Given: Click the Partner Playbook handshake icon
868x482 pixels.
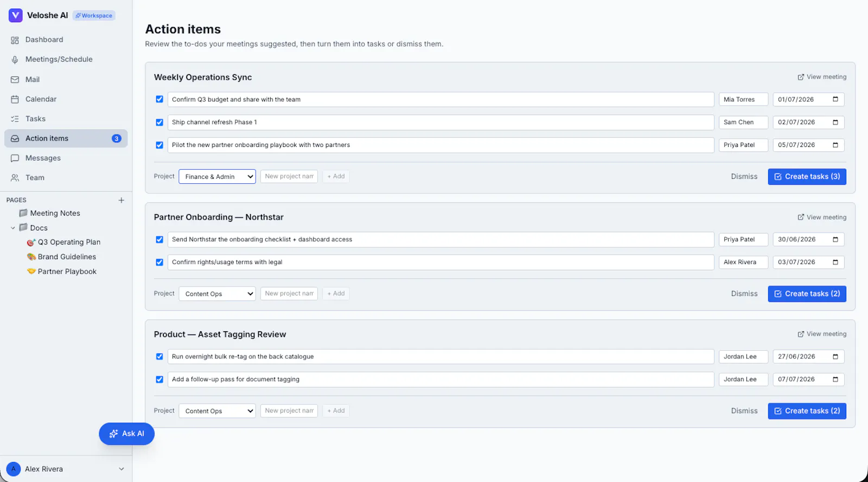Looking at the screenshot, I should tap(31, 271).
